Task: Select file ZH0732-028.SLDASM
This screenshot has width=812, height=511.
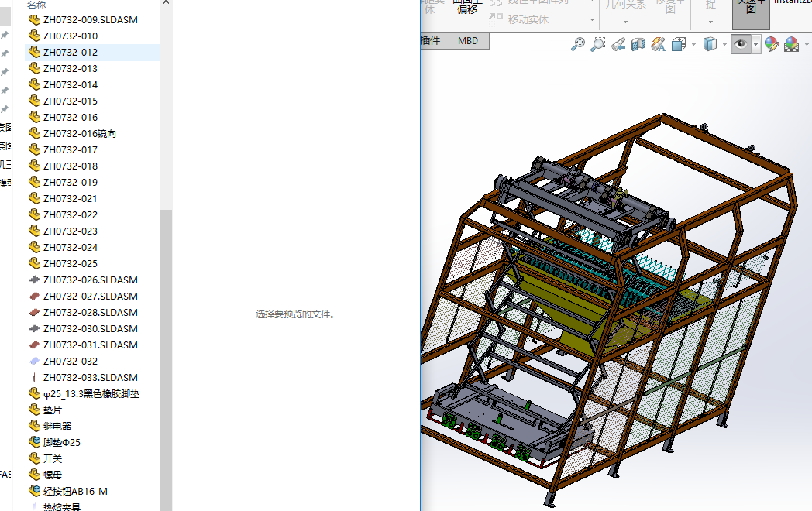Action: (x=90, y=312)
